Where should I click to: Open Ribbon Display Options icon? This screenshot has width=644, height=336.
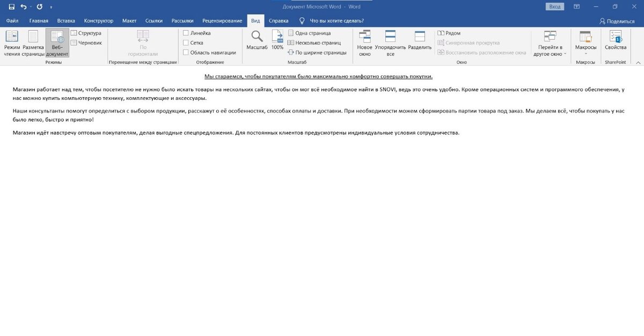click(x=576, y=6)
